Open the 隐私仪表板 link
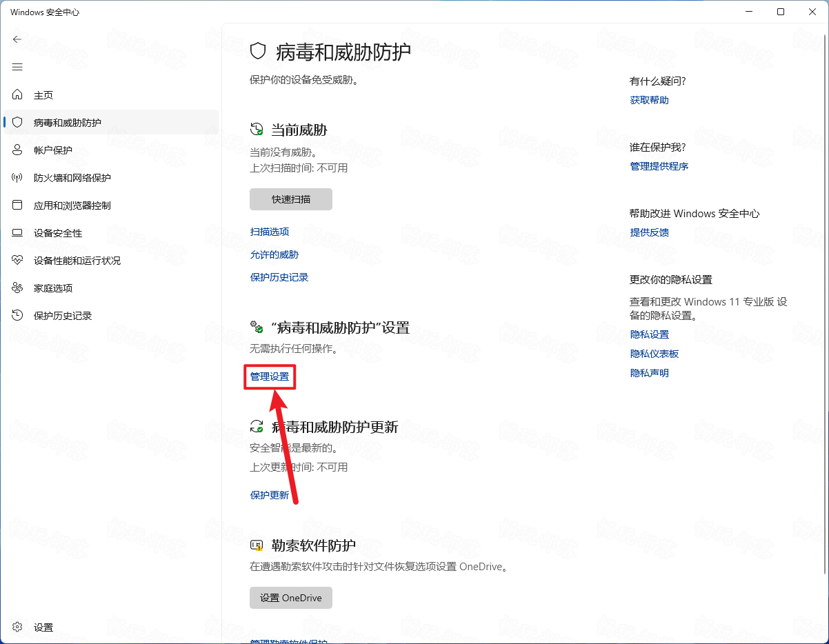This screenshot has width=829, height=644. pyautogui.click(x=655, y=354)
